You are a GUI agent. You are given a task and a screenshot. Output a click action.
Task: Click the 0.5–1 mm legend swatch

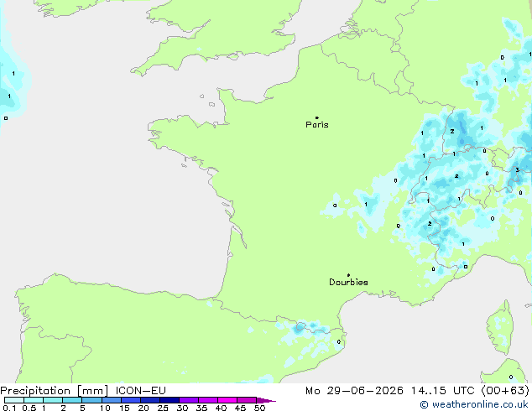(34, 400)
